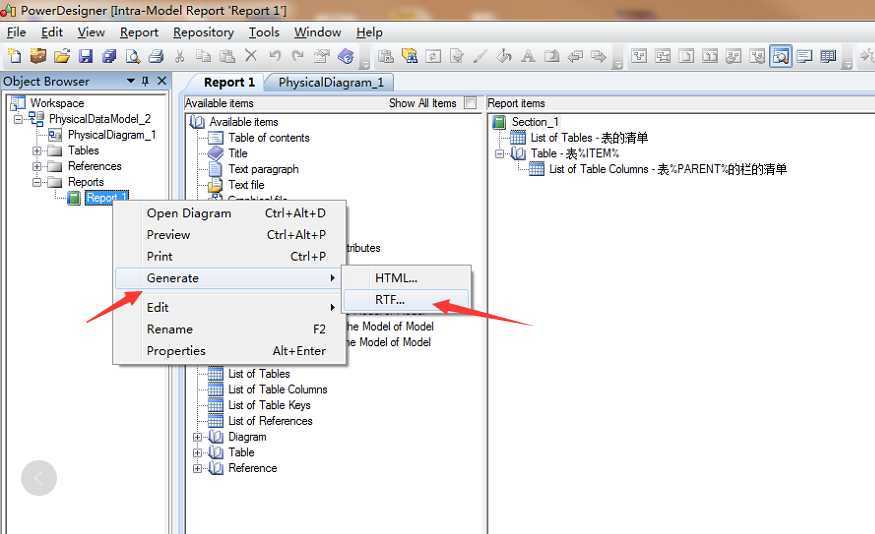Select Section_1 in Report items
This screenshot has height=534, width=875.
click(535, 122)
